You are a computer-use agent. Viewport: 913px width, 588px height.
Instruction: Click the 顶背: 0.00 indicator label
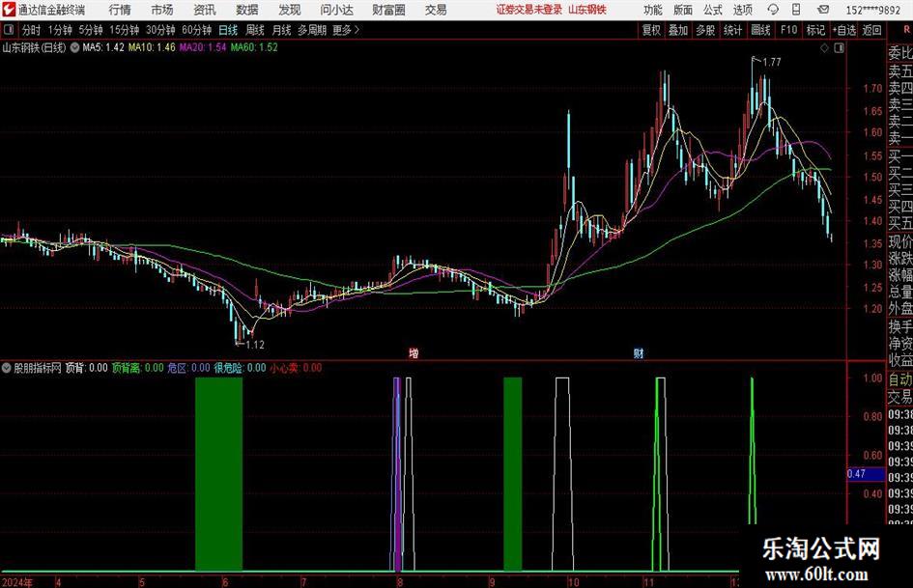click(x=86, y=368)
